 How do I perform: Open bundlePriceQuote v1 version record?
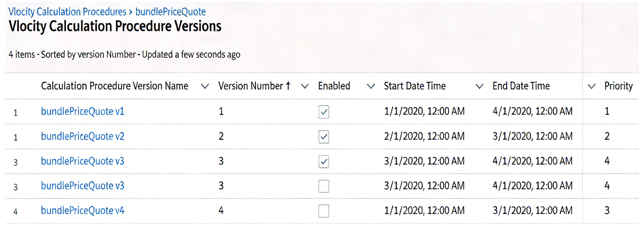click(83, 111)
